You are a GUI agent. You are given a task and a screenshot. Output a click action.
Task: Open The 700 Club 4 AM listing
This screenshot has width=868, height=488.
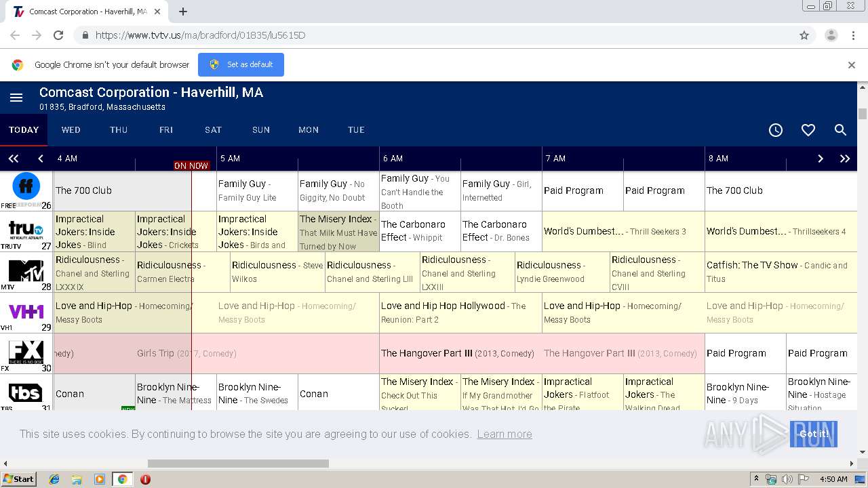coord(135,190)
